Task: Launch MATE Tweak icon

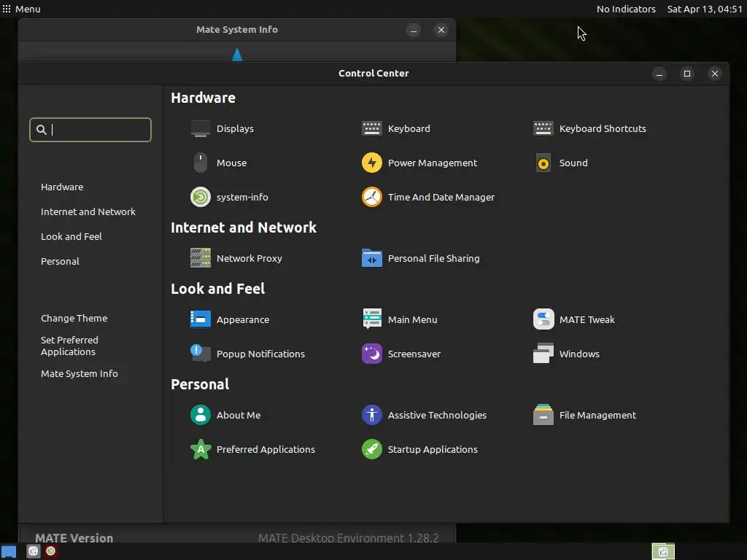Action: click(543, 319)
